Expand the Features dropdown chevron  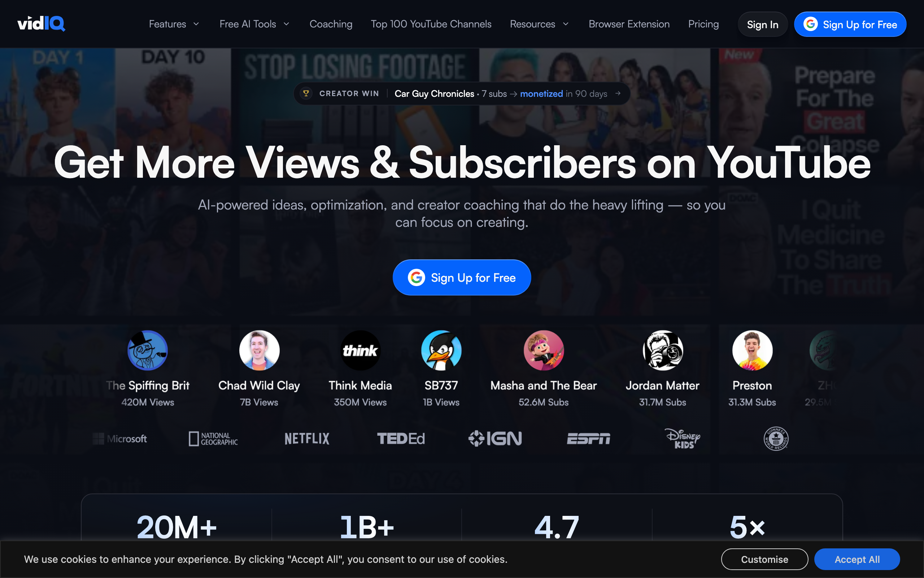pyautogui.click(x=196, y=24)
